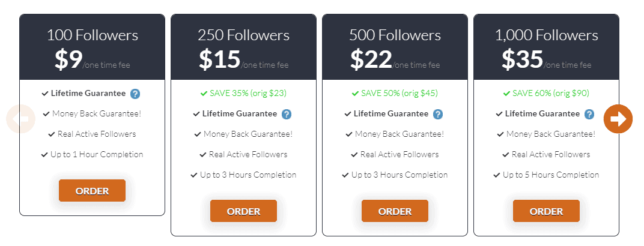The width and height of the screenshot is (644, 246).
Task: Click green checkmark beside SAVE 60% text
Action: tap(507, 94)
